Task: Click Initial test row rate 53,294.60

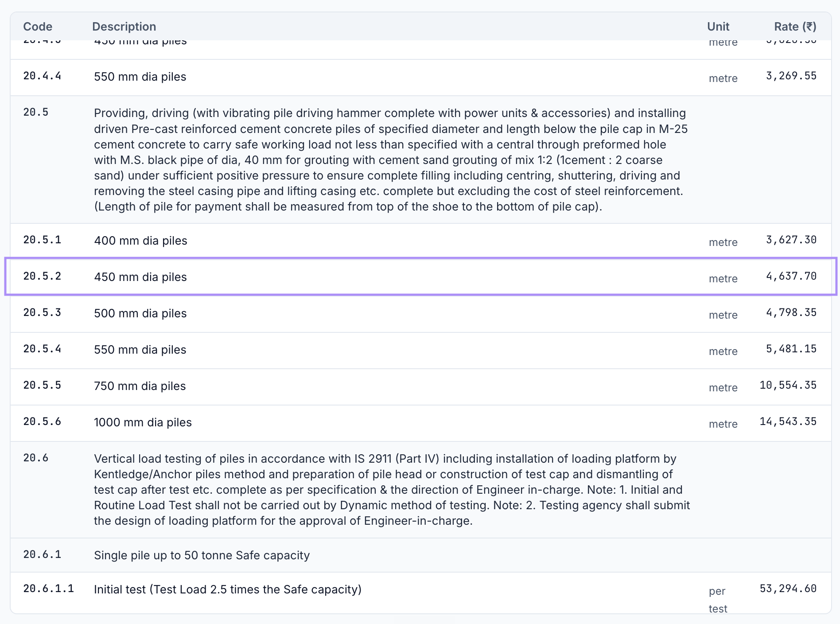Action: click(x=788, y=589)
